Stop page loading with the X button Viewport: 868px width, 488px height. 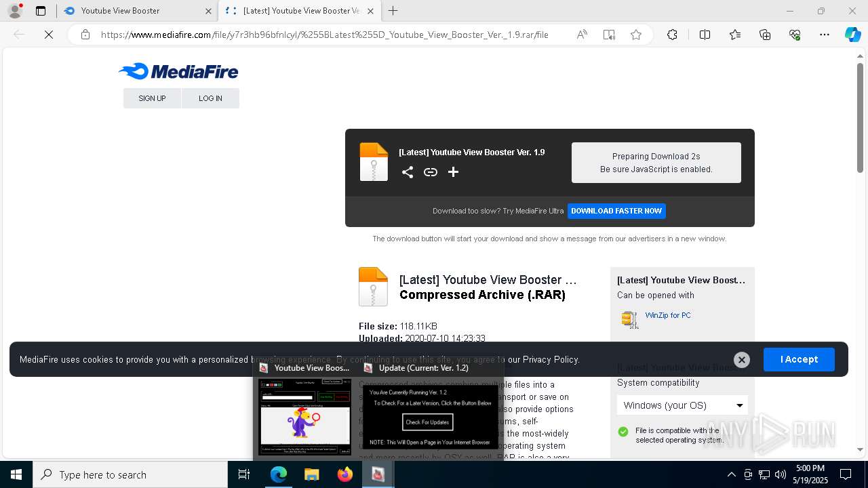click(x=49, y=35)
